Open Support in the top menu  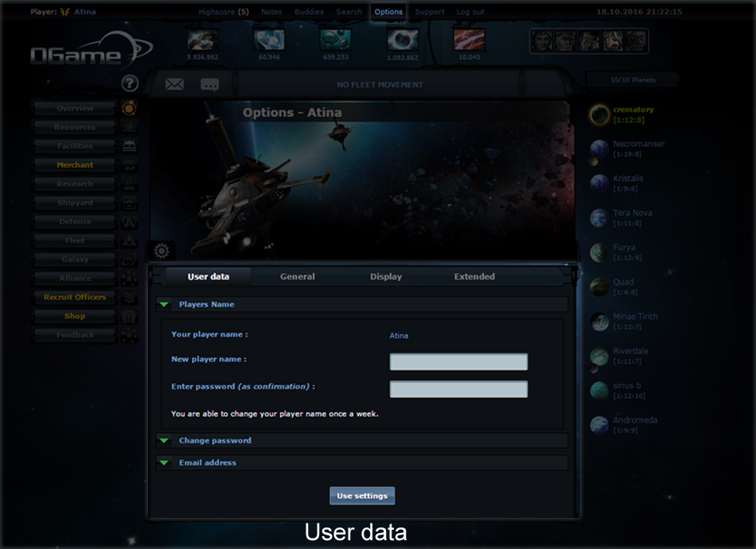[x=430, y=12]
